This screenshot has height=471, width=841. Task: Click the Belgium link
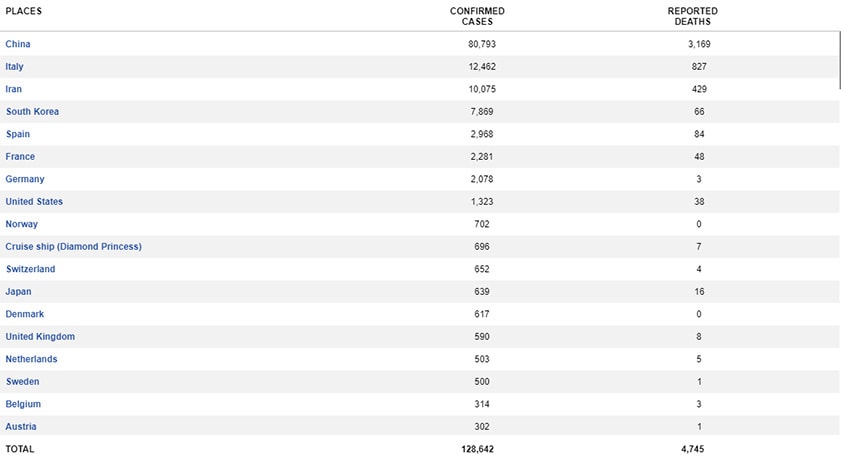point(23,404)
